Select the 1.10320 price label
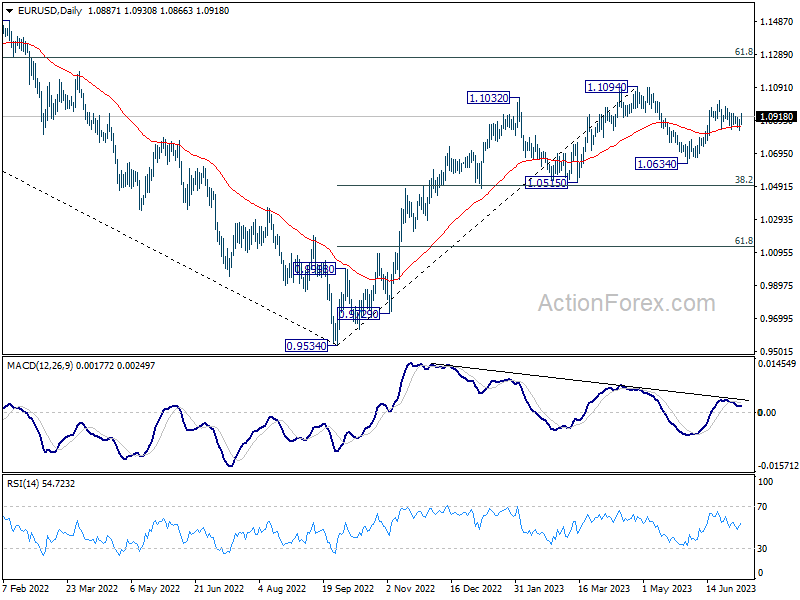The width and height of the screenshot is (800, 600). tap(488, 98)
